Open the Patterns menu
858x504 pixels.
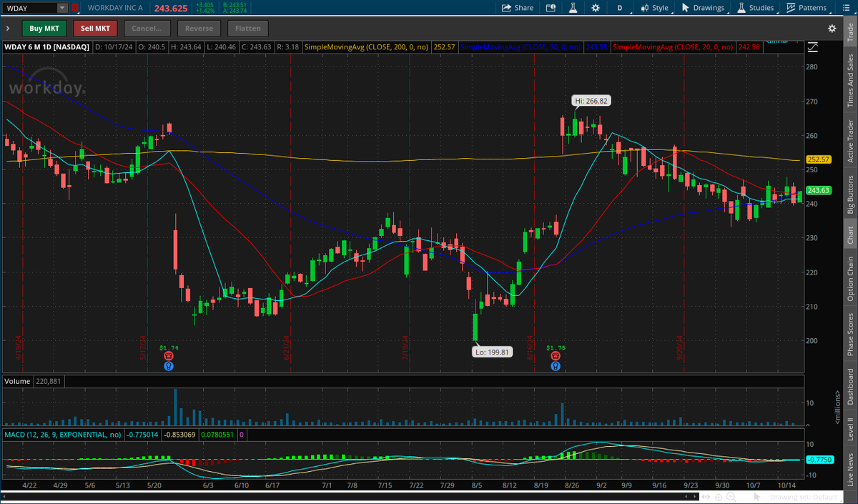(806, 8)
